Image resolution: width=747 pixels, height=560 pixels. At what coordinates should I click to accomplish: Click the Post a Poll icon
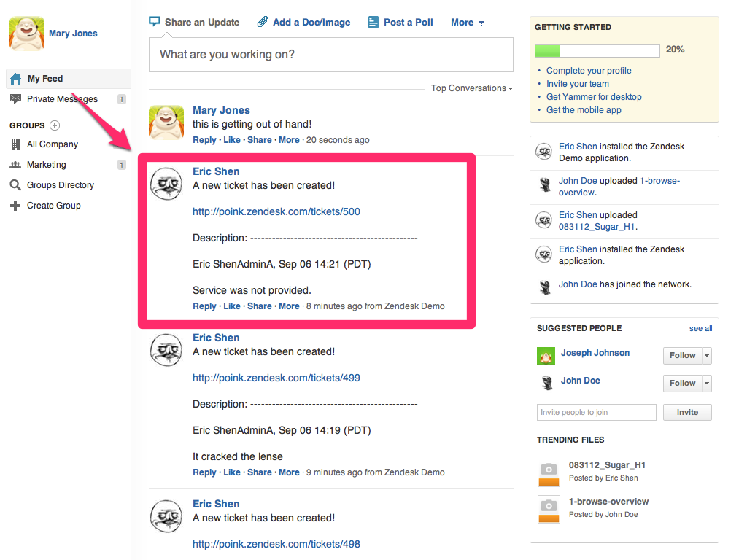pos(373,23)
